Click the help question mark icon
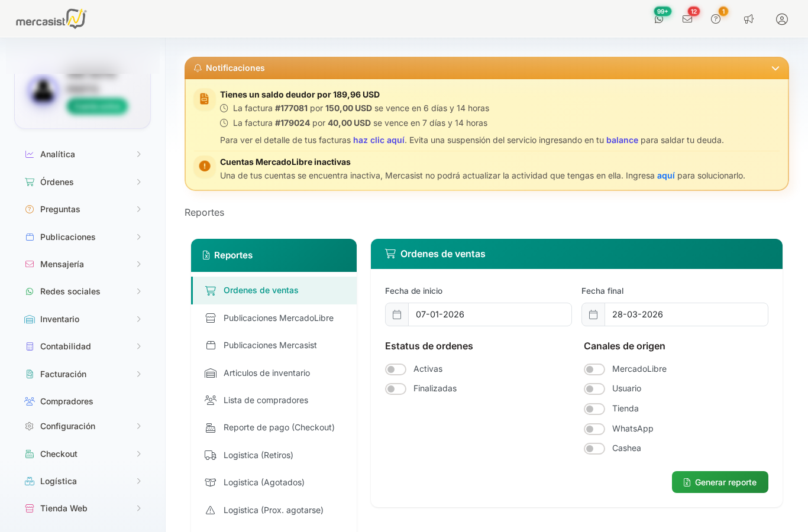 (716, 19)
